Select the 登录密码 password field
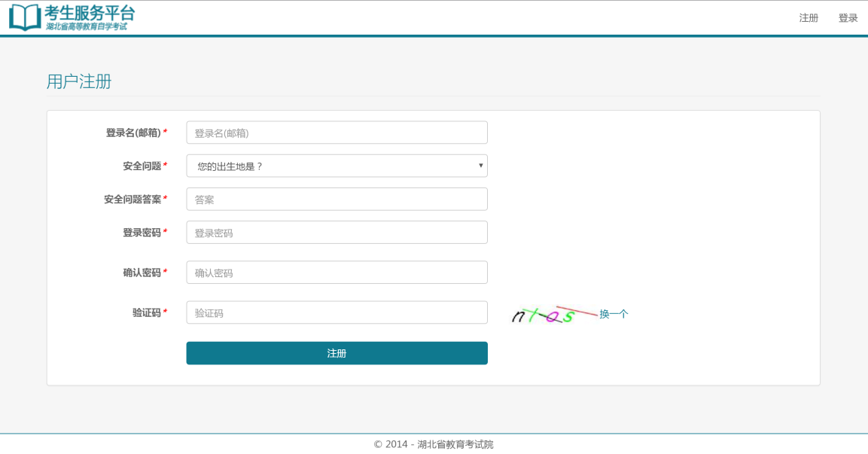868x454 pixels. pyautogui.click(x=337, y=233)
